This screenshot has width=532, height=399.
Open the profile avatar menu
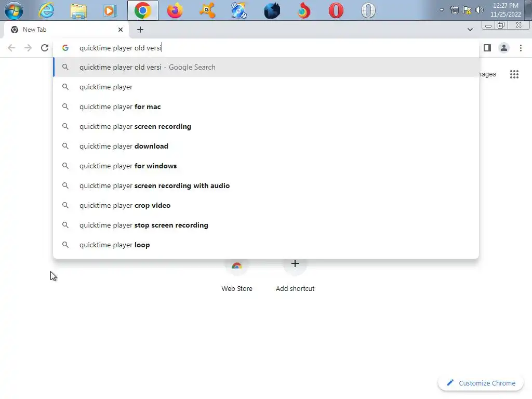point(504,48)
